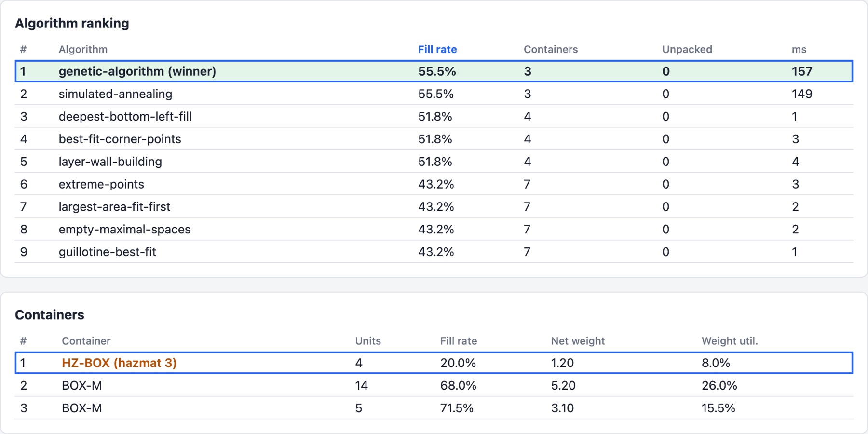Click the 71.5% fill rate cell
Image resolution: width=868 pixels, height=434 pixels.
457,408
